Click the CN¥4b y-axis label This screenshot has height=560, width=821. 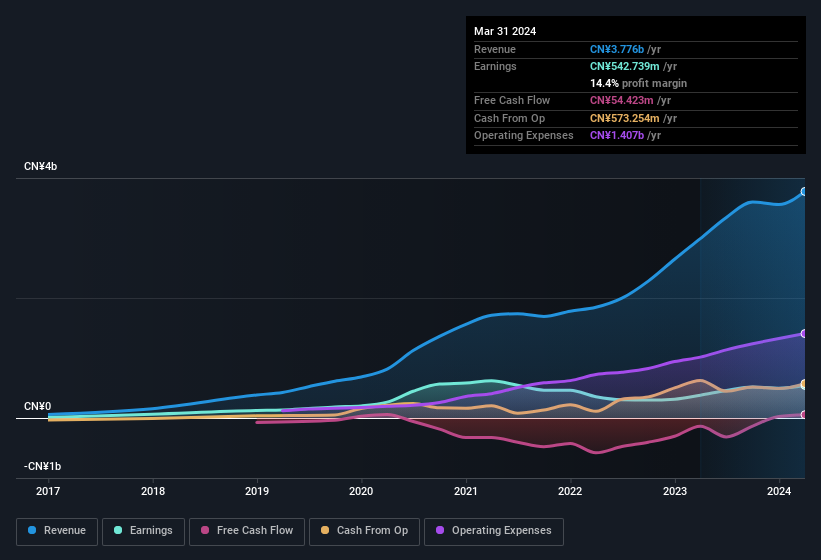40,166
